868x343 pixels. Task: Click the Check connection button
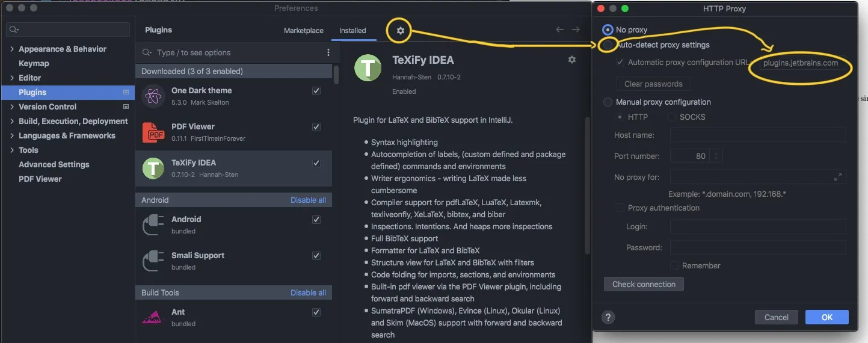click(x=644, y=284)
